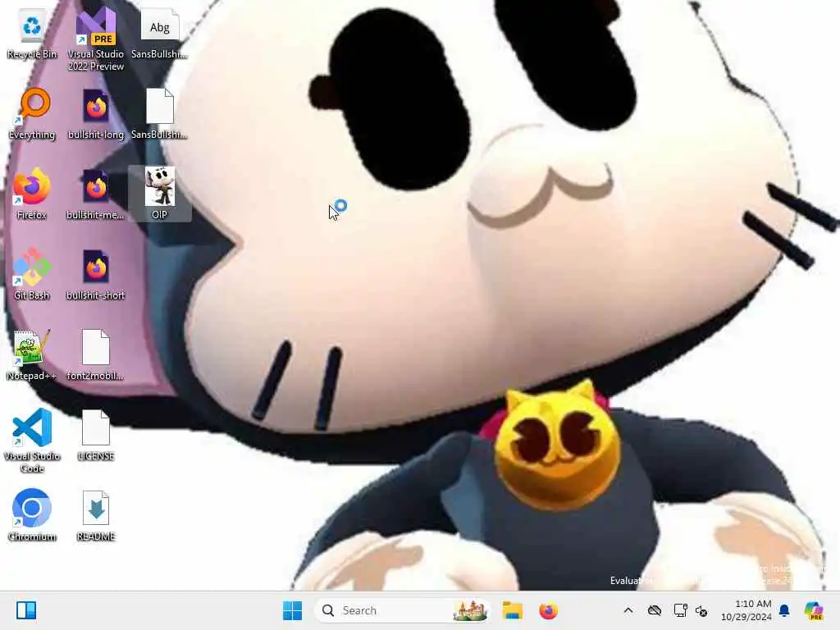Select the blank SansBullshi file icon
Screen dimensions: 840x630
[160, 114]
